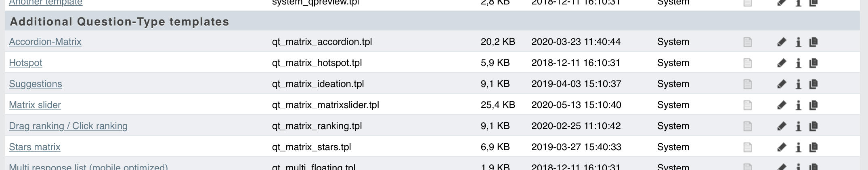
Task: Click document icon in Matrix slider row
Action: [748, 105]
